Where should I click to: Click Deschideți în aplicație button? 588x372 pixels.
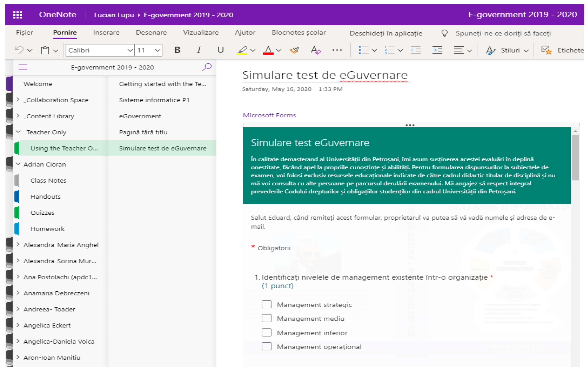point(386,33)
